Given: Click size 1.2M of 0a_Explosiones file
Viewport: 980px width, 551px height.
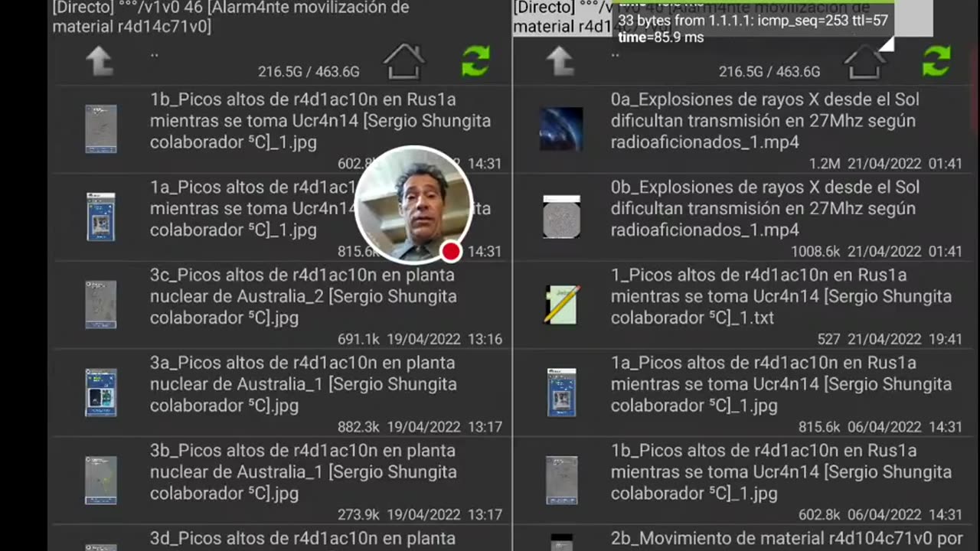Looking at the screenshot, I should pyautogui.click(x=825, y=165).
